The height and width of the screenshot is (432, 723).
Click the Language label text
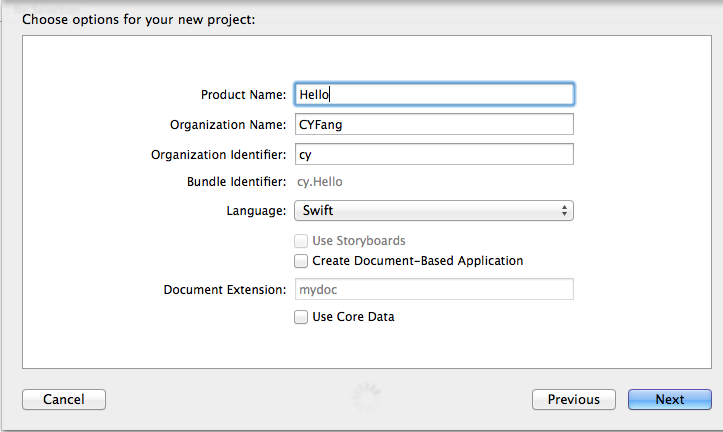257,211
